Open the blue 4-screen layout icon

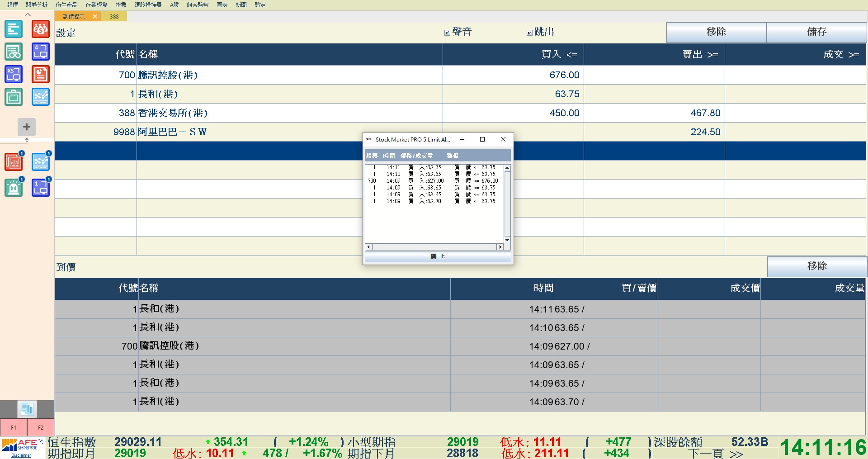[x=41, y=52]
